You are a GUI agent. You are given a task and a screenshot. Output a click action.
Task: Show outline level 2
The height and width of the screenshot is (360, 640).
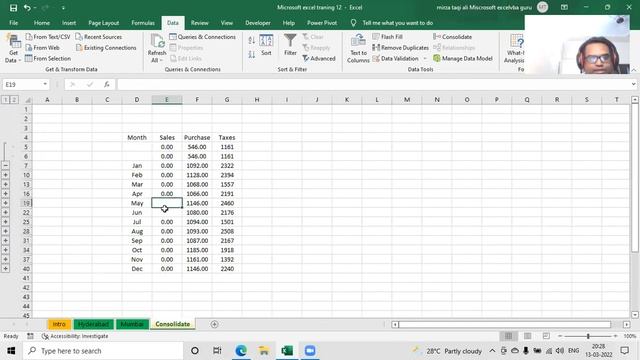(x=13, y=100)
